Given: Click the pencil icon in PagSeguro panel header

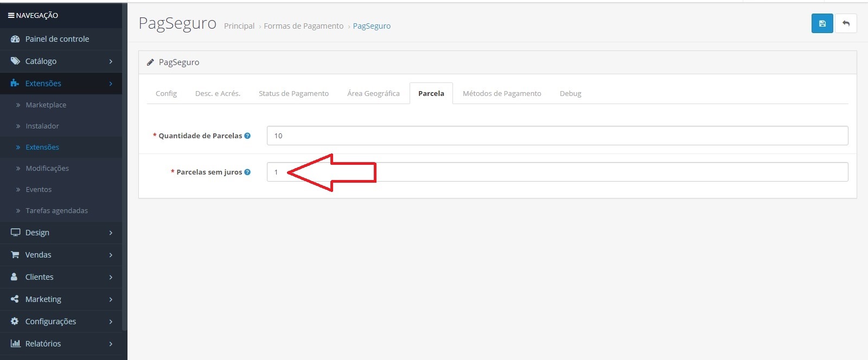Looking at the screenshot, I should point(151,62).
